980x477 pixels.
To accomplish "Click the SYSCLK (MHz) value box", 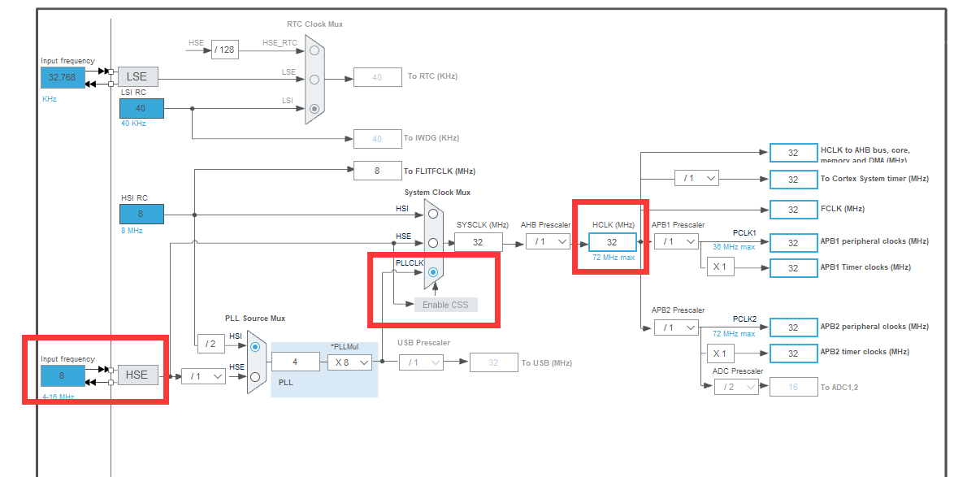I will pos(478,242).
